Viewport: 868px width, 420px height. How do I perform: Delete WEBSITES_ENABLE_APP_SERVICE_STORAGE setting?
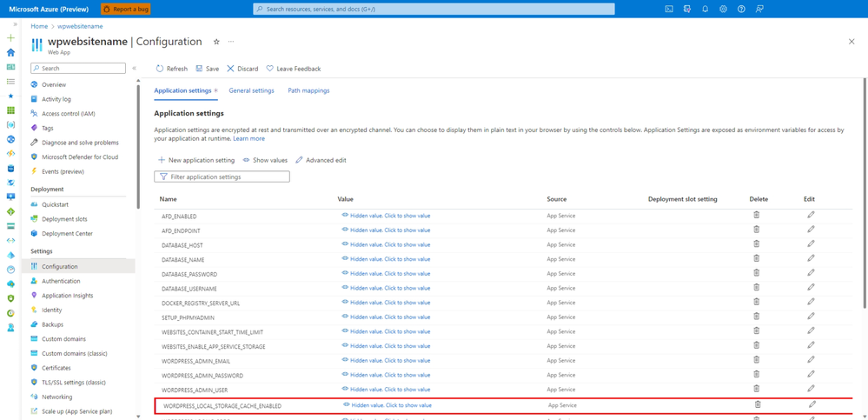756,344
